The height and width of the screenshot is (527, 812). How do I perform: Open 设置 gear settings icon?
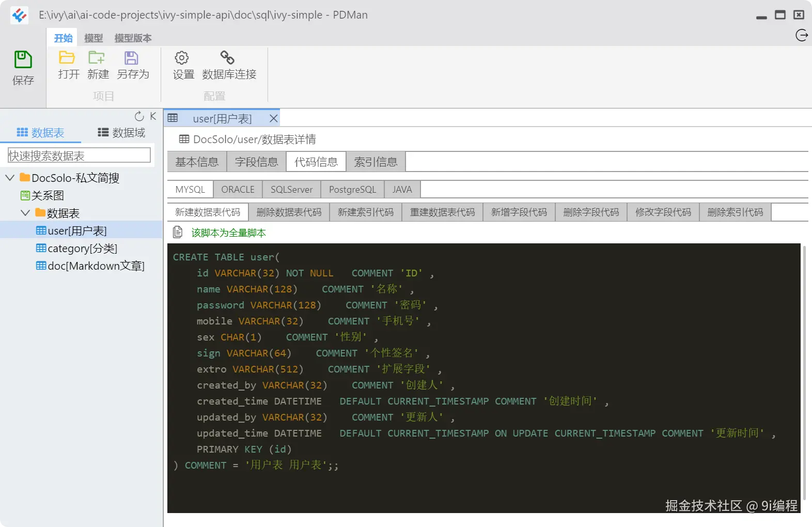click(182, 57)
